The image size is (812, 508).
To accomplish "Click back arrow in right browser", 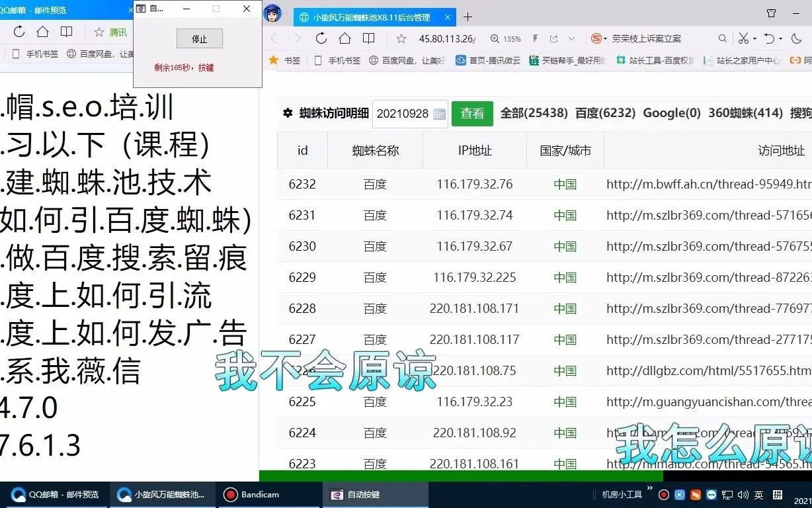I will 274,38.
